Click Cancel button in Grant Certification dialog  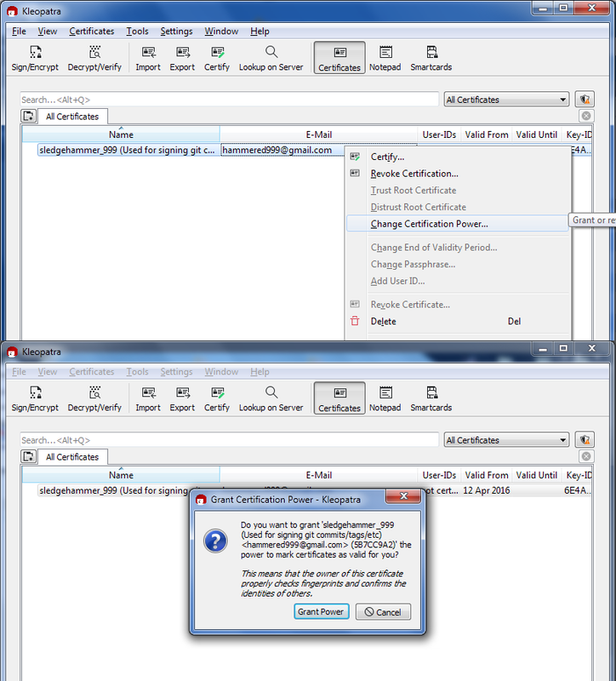coord(383,612)
